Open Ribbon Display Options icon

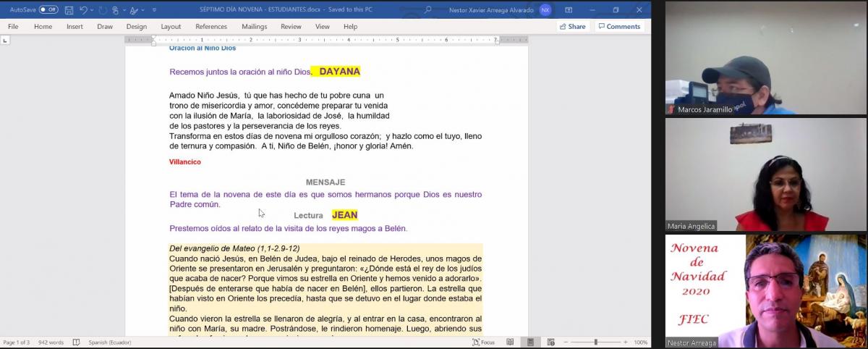pos(568,10)
